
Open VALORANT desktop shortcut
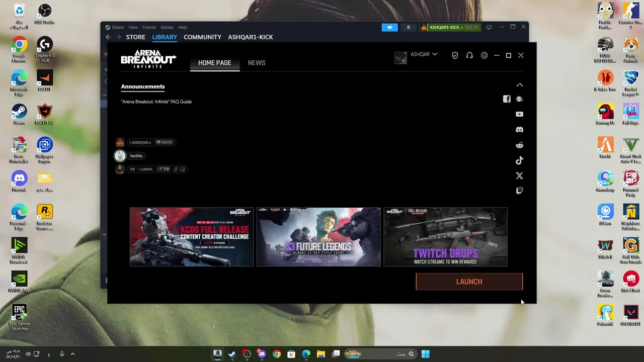(630, 315)
